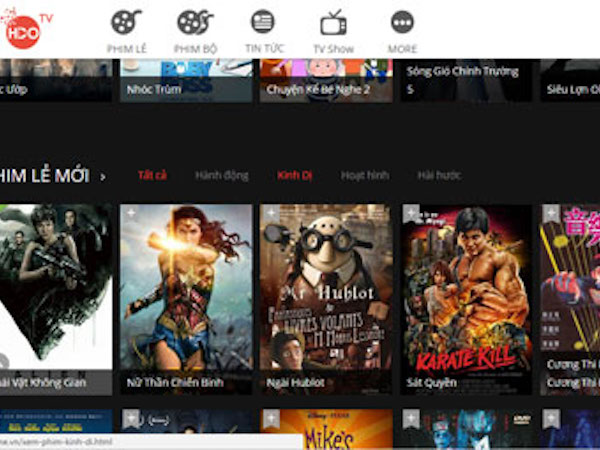The height and width of the screenshot is (450, 600).
Task: Select the Hành động genre tab
Action: click(221, 176)
